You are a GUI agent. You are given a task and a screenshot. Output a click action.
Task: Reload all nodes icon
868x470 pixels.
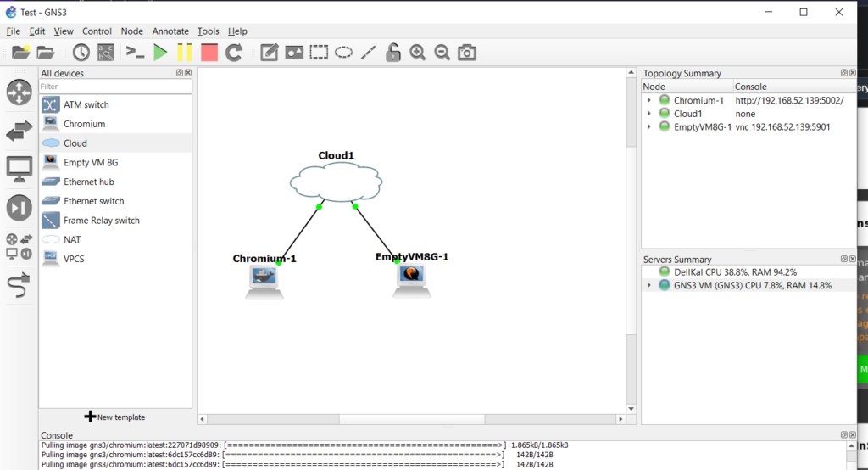tap(234, 53)
